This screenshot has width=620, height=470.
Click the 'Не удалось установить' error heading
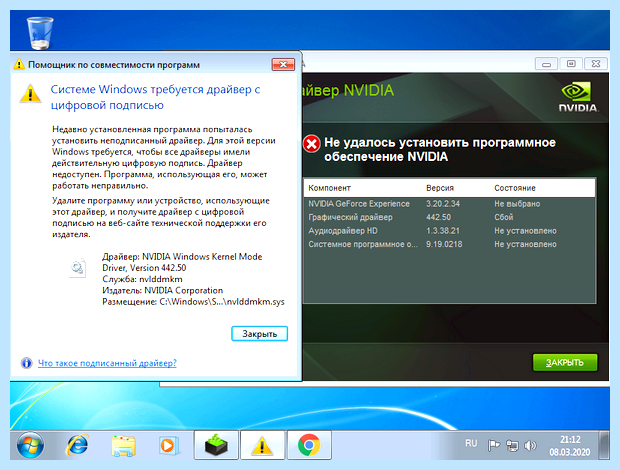coord(440,149)
